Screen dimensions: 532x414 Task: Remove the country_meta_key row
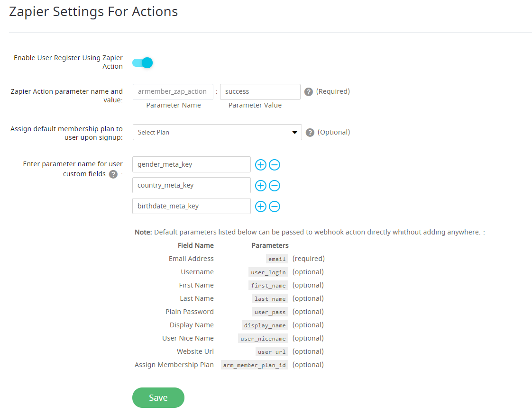click(x=275, y=186)
